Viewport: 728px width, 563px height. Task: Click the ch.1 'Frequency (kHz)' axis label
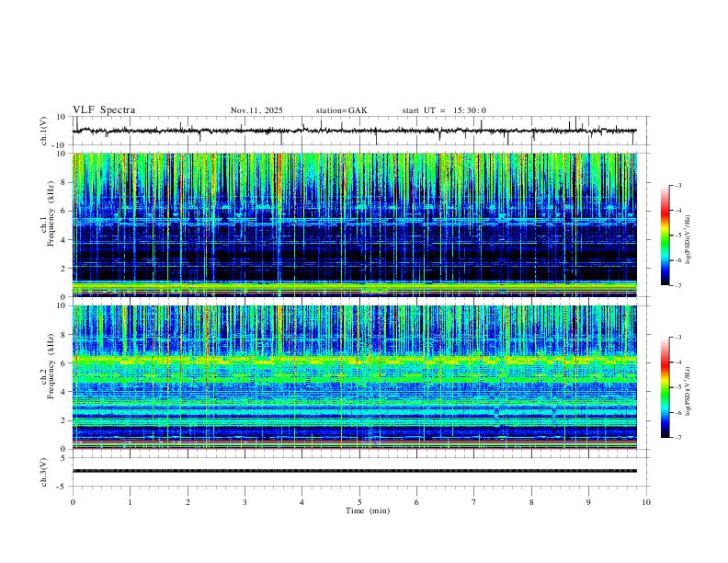coord(51,214)
